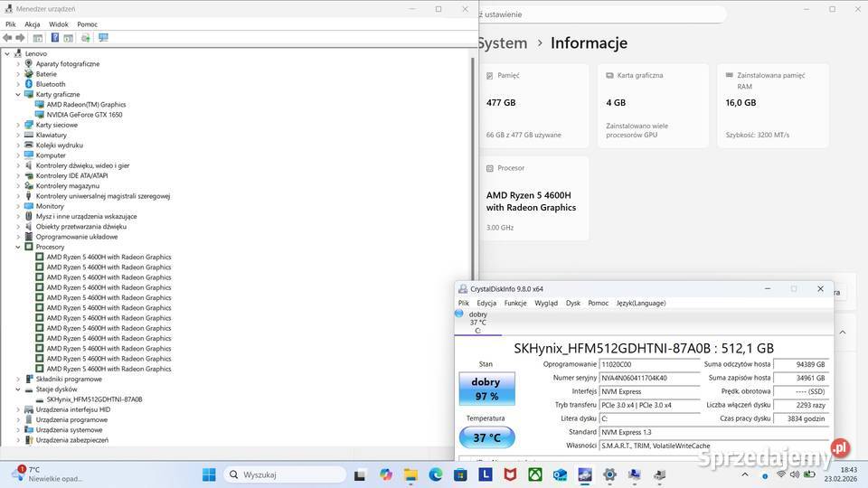This screenshot has height=488, width=868.
Task: Click the volume speaker icon in system tray
Action: pos(795,474)
